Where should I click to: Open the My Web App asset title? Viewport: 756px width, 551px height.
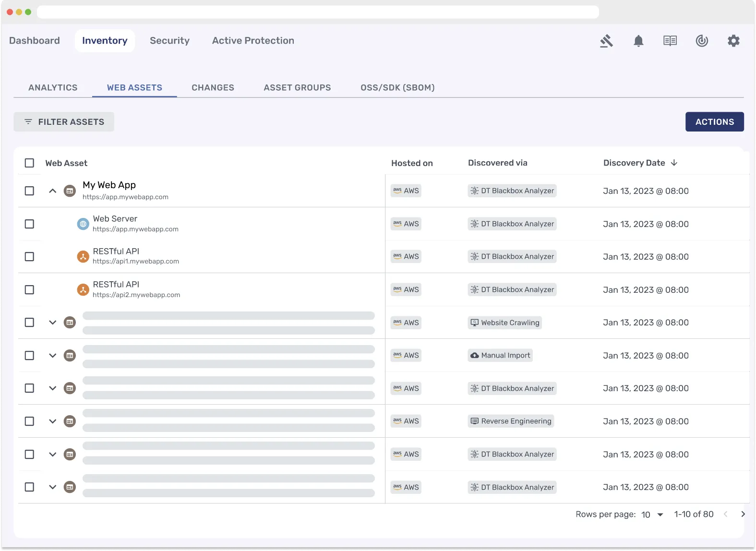(109, 185)
